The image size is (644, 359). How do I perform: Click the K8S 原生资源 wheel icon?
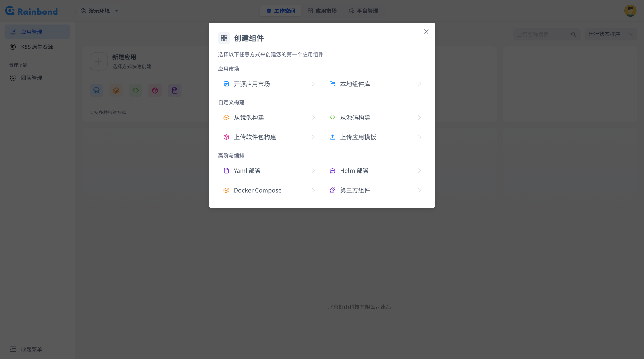13,47
